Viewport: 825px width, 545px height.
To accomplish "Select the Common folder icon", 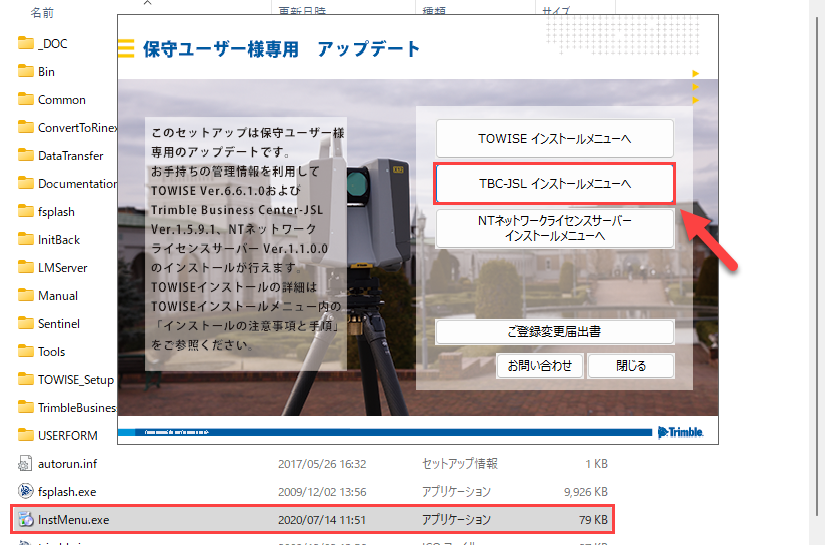I will click(x=26, y=99).
